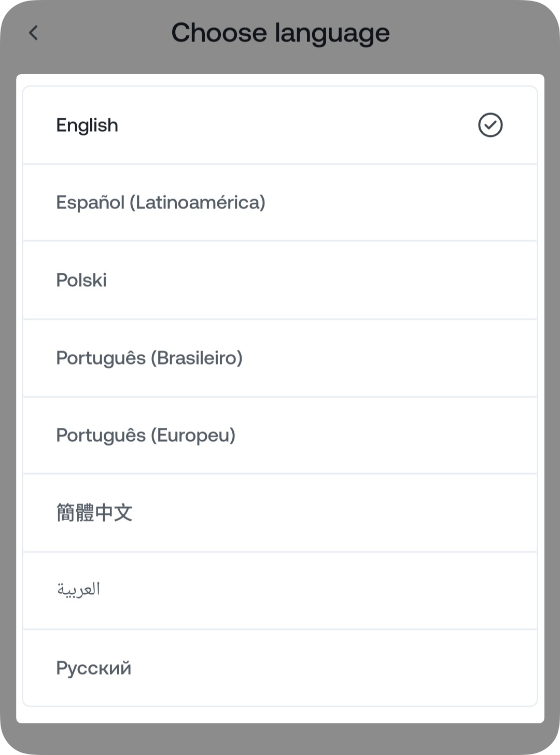Screen dimensions: 560x755
Task: Select English as the language
Action: (87, 125)
